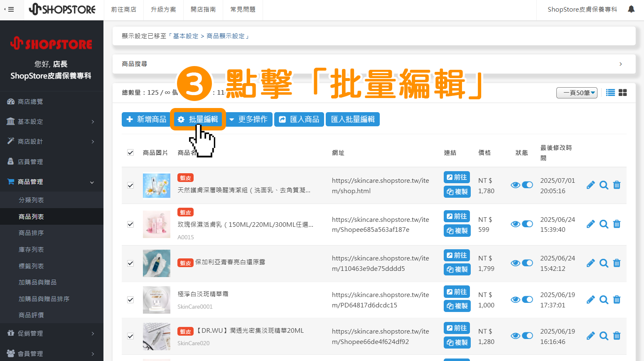Delete the 天然護膚深層喚醒清潔組 product with trash icon
The height and width of the screenshot is (361, 644).
tap(617, 185)
